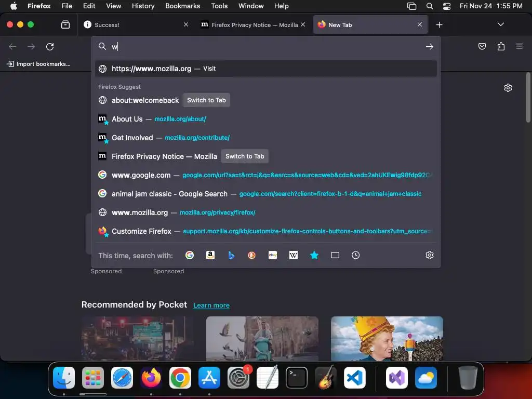Image resolution: width=532 pixels, height=399 pixels.
Task: Expand the List all tabs dropdown
Action: coord(500,24)
